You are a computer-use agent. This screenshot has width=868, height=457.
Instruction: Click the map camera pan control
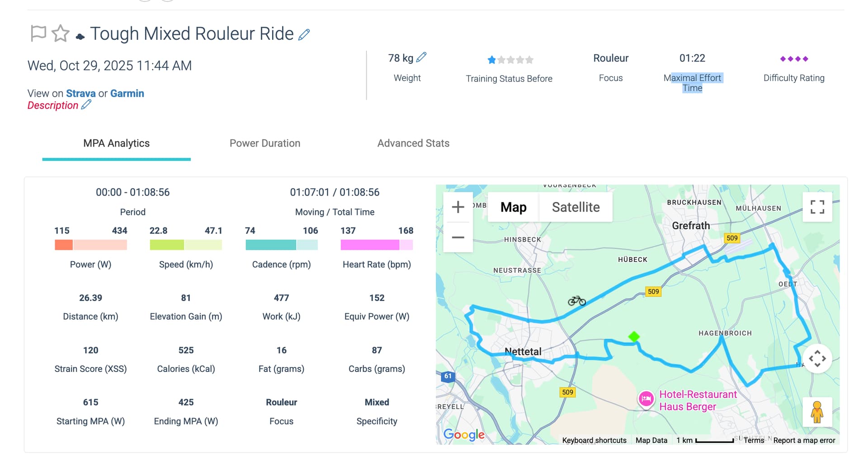(817, 358)
